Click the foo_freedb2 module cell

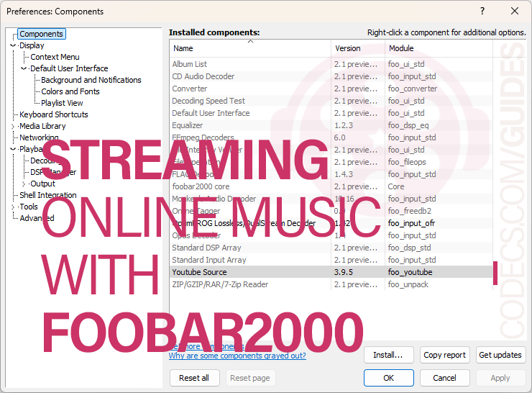[410, 211]
